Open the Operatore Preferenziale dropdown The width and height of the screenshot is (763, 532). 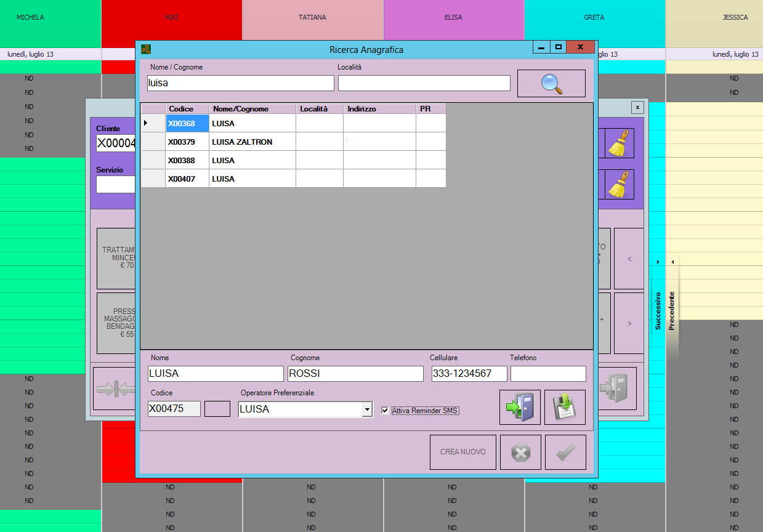coord(367,409)
